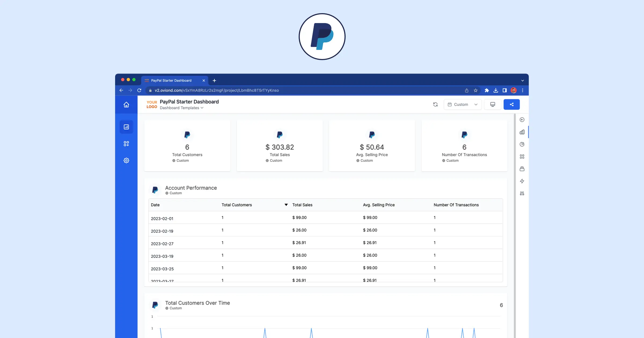Select the Total Customers metric card

pyautogui.click(x=187, y=145)
